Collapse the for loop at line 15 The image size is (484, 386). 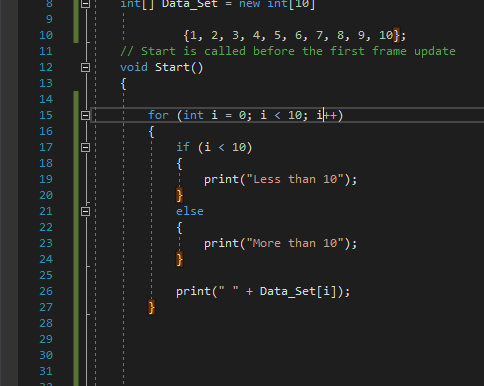coord(85,115)
